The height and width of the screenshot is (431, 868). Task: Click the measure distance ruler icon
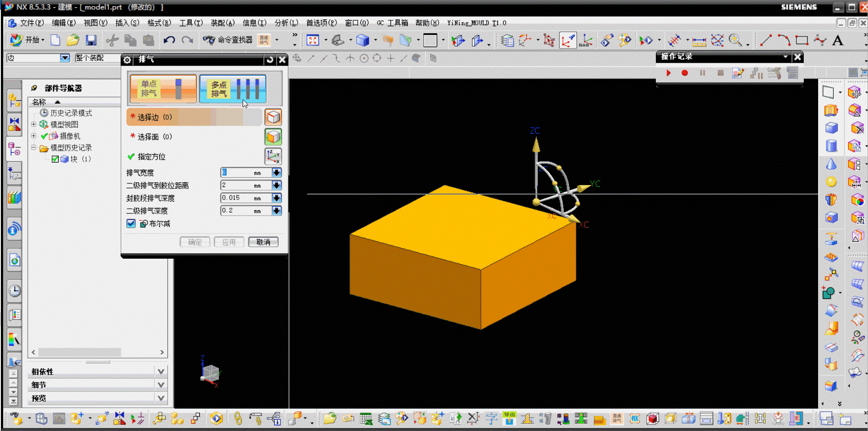click(x=699, y=41)
